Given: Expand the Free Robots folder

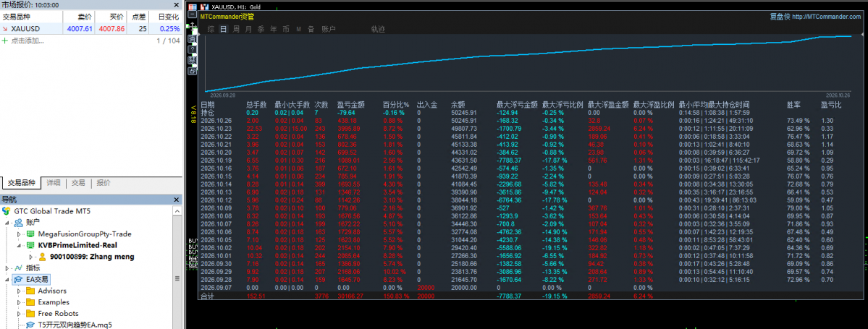Looking at the screenshot, I should point(20,314).
